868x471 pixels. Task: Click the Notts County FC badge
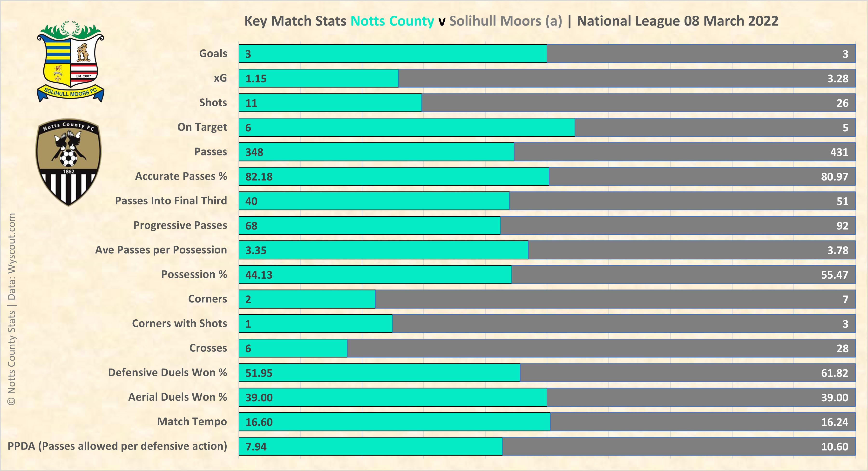69,162
